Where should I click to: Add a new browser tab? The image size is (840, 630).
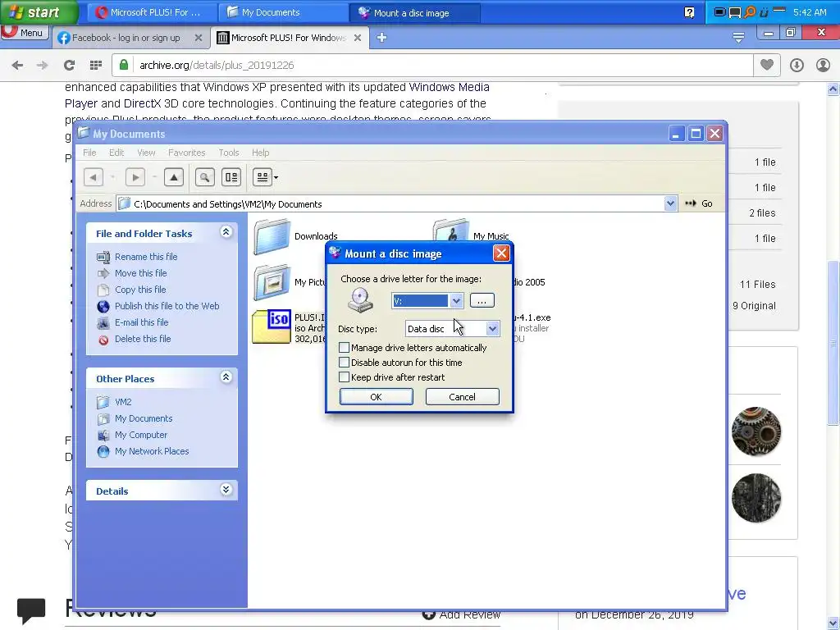pyautogui.click(x=381, y=38)
